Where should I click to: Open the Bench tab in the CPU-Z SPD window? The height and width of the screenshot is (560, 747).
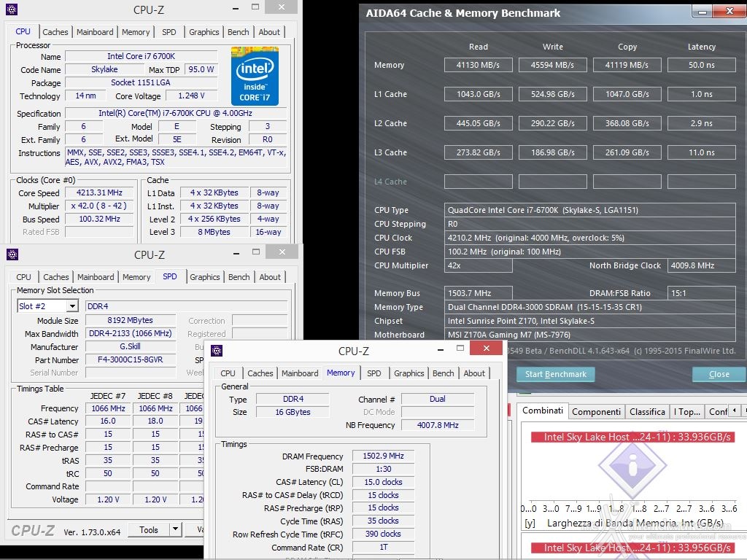(x=239, y=277)
